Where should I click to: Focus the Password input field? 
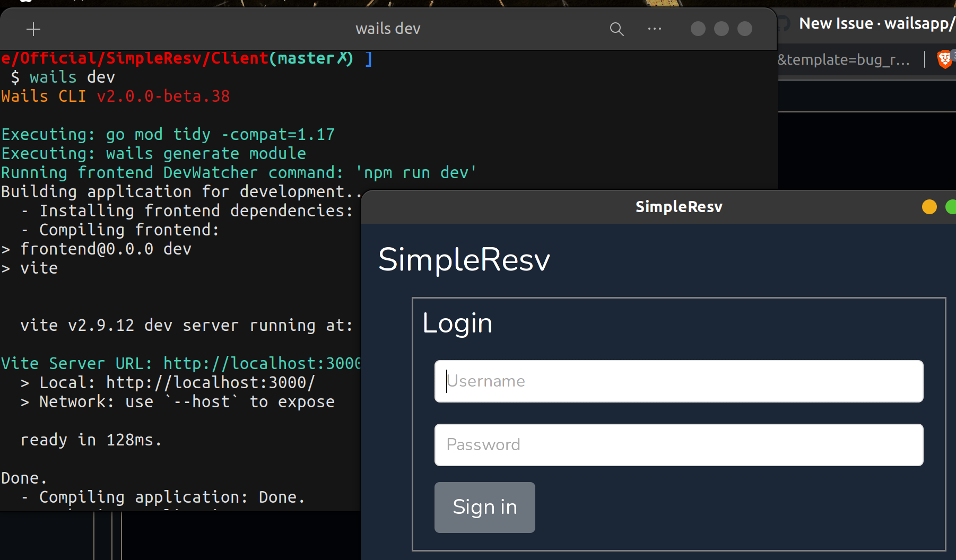tap(678, 444)
